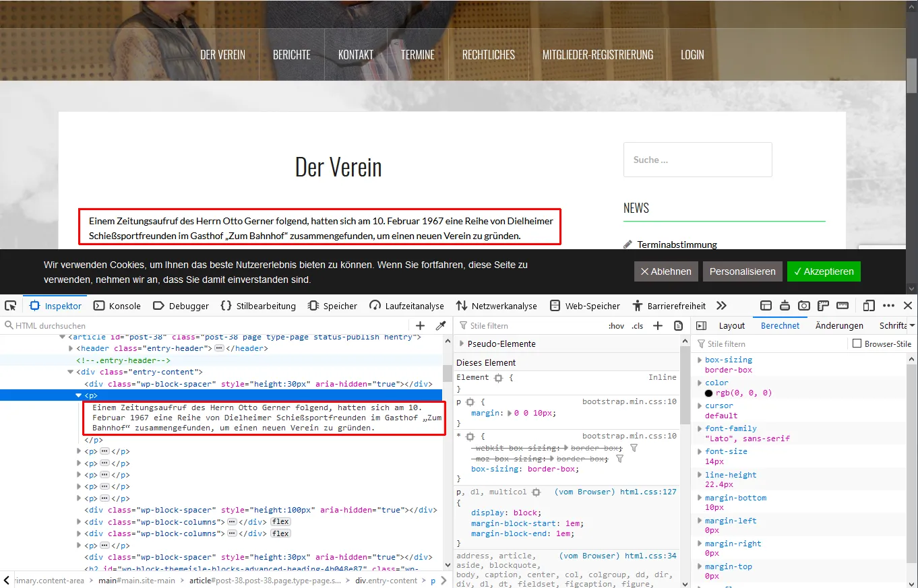Screen dimensions: 918x588
Task: Click the ellipsis badge in the header element
Action: 219,348
